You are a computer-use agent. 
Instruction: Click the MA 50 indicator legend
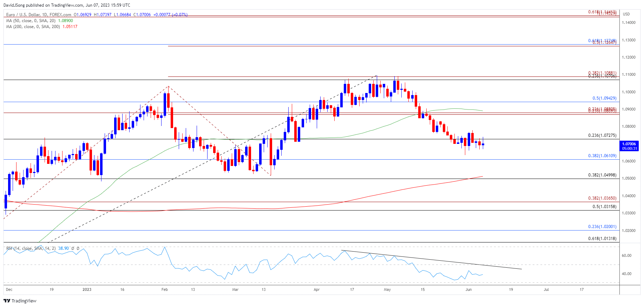31,21
